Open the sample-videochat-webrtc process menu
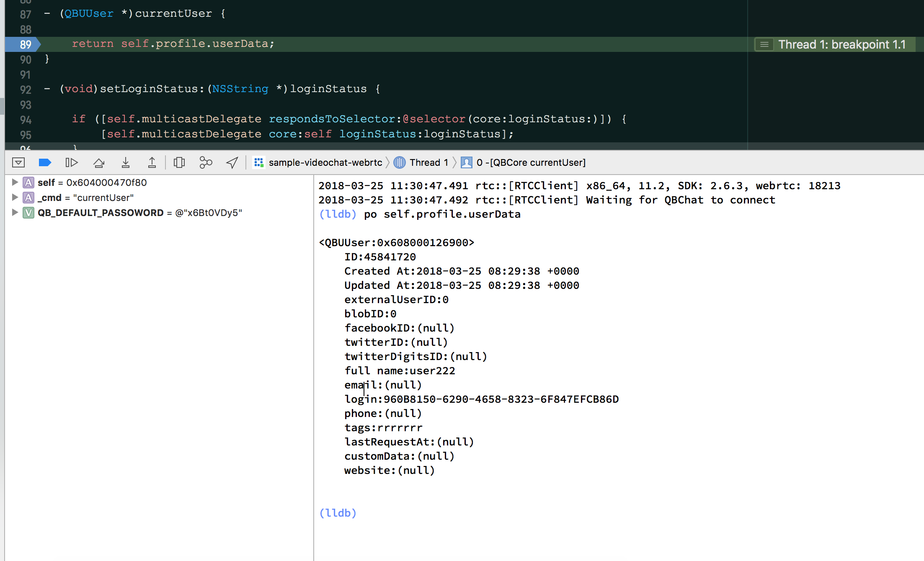Viewport: 924px width, 561px height. pos(325,162)
